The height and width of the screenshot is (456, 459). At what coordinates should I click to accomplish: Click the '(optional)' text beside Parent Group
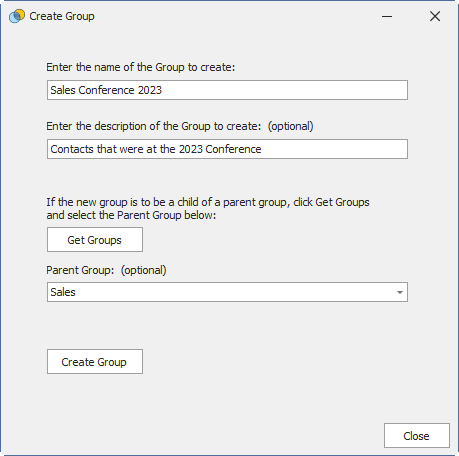pos(144,270)
